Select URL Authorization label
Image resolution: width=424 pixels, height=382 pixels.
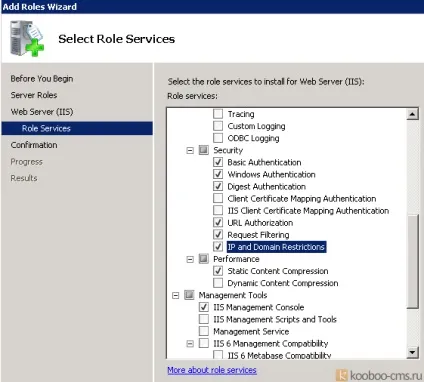[x=260, y=223]
